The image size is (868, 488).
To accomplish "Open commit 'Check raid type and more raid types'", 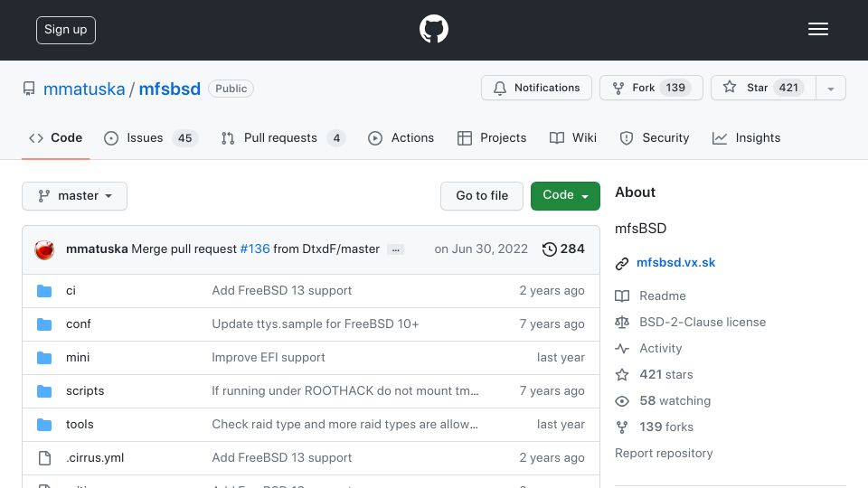I will [344, 425].
